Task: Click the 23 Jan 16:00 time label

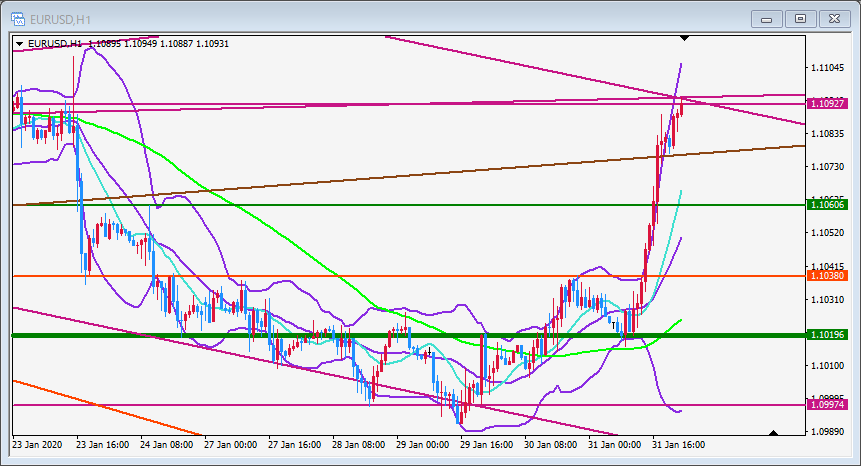Action: click(103, 445)
